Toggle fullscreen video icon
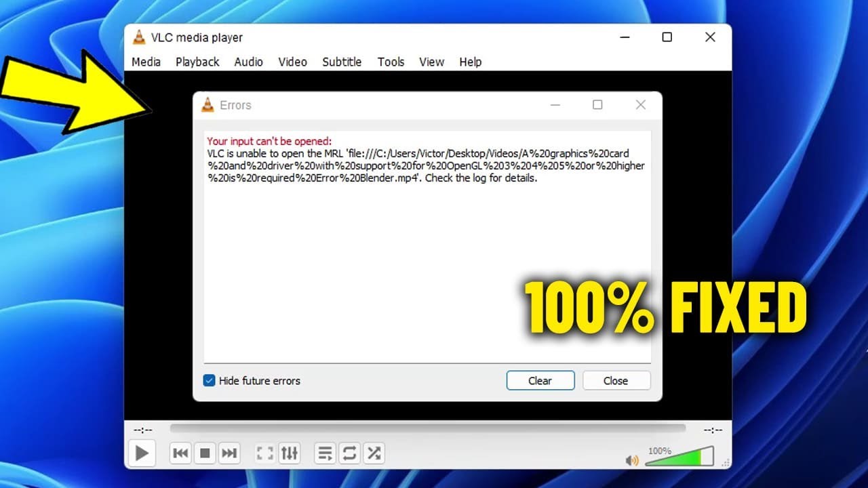Image resolution: width=868 pixels, height=488 pixels. (x=264, y=453)
